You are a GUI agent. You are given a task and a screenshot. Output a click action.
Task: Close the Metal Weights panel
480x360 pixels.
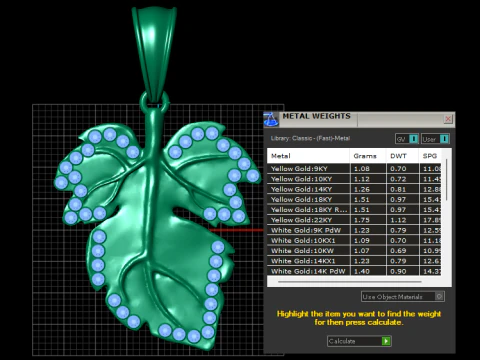click(x=448, y=119)
